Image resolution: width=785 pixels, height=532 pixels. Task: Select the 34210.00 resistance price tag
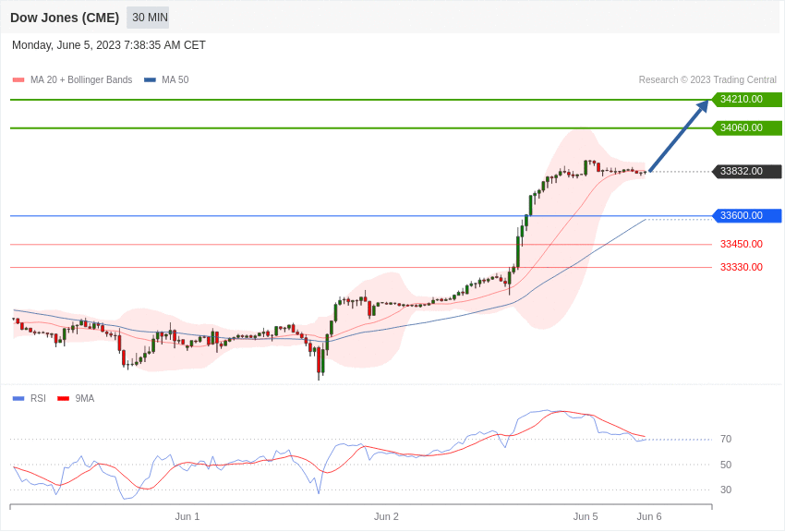pos(747,100)
